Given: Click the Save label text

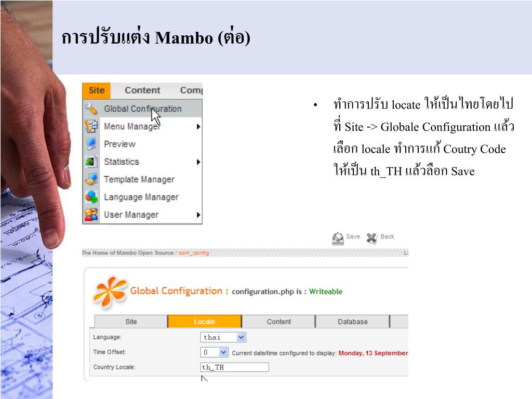Looking at the screenshot, I should pos(353,236).
